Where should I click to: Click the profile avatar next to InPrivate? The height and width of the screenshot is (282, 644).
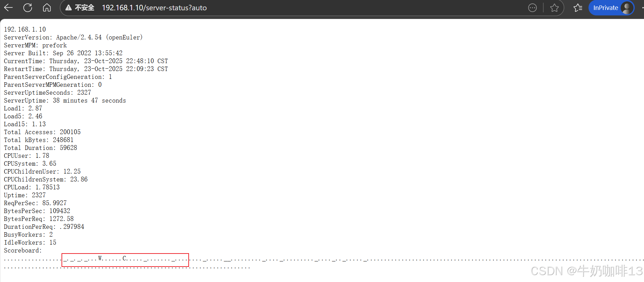tap(627, 8)
